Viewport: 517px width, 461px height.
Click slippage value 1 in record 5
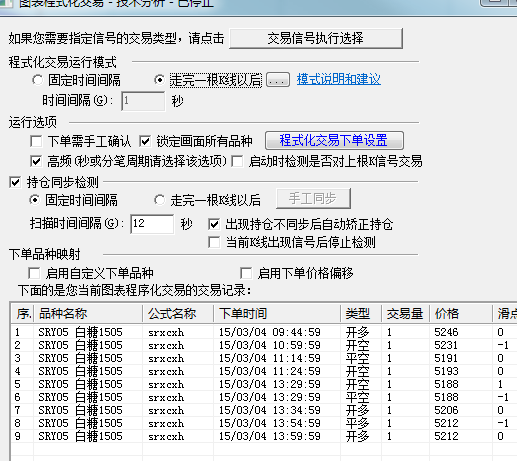[x=500, y=384]
